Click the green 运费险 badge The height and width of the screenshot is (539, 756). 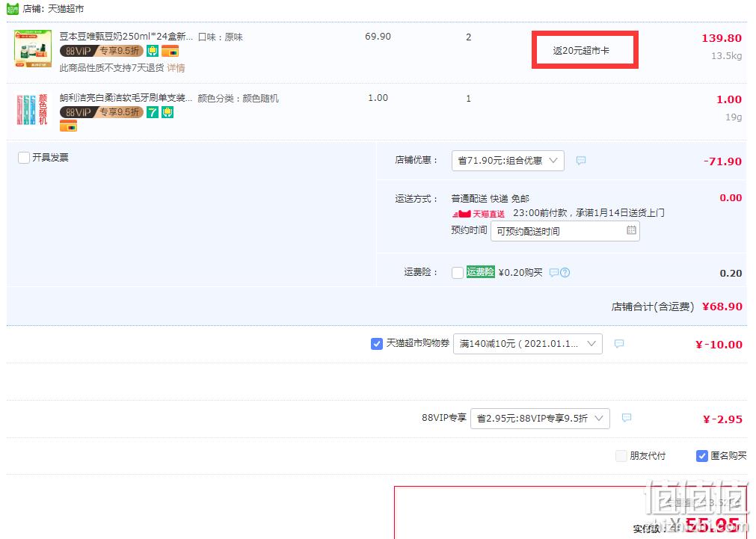pyautogui.click(x=481, y=272)
